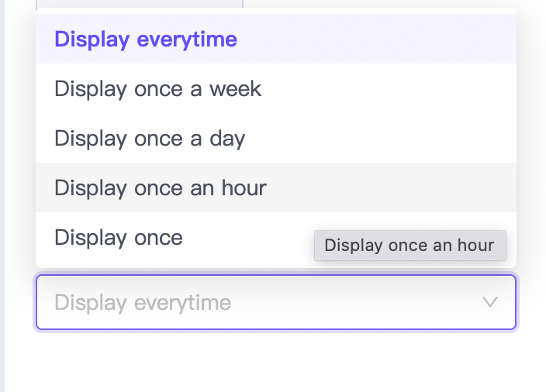Pick the "Display once a day" option
The image size is (546, 392).
pyautogui.click(x=150, y=139)
